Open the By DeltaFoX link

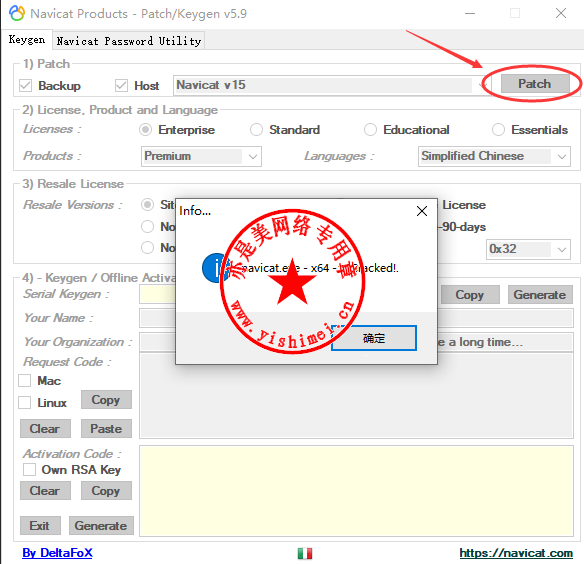coord(57,553)
